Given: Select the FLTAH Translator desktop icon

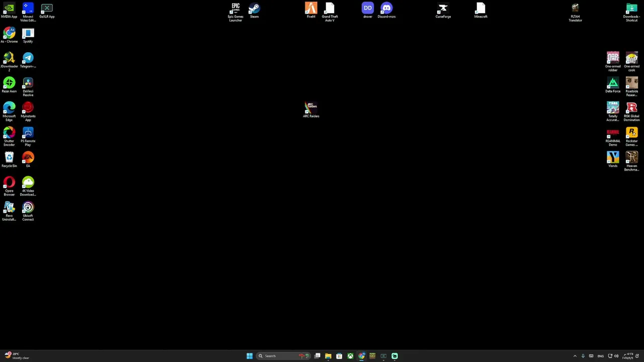Looking at the screenshot, I should [x=575, y=12].
